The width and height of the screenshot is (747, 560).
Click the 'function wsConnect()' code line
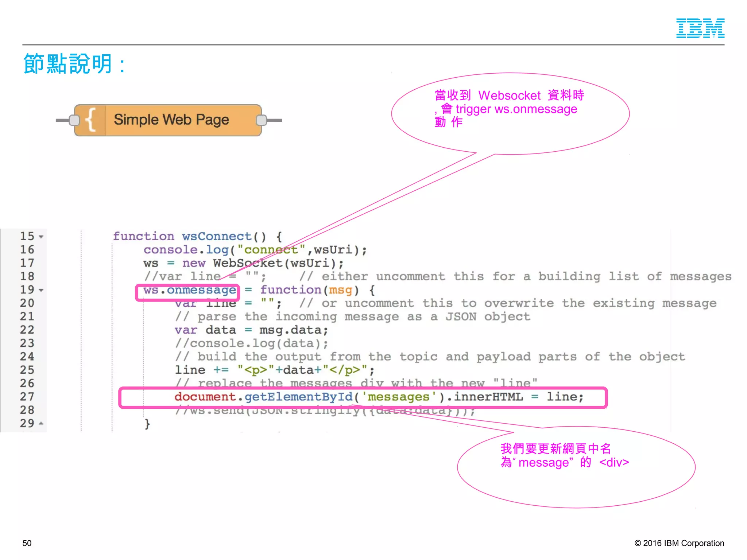point(197,236)
